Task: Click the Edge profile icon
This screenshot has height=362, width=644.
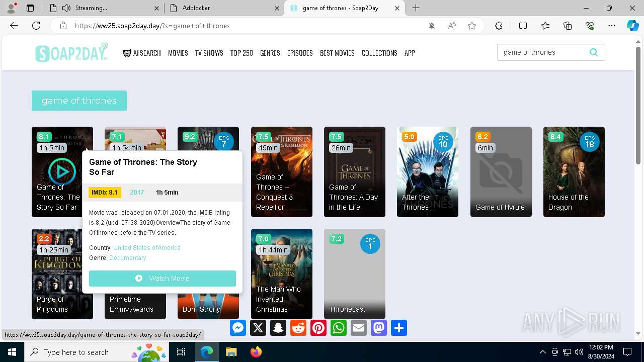Action: (x=11, y=8)
